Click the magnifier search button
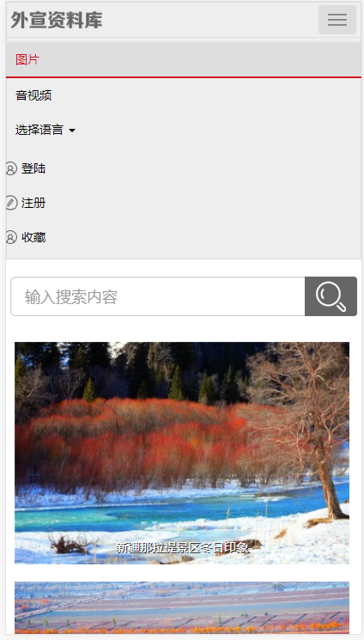 (331, 296)
